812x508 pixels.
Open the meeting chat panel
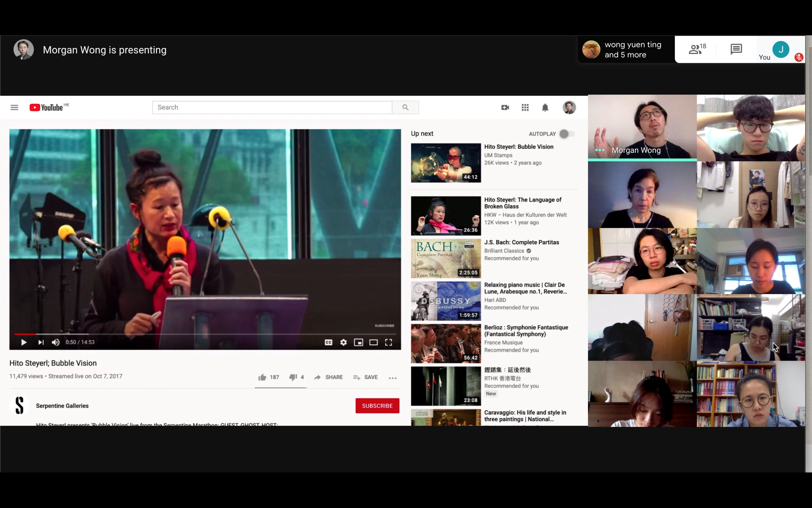[736, 49]
